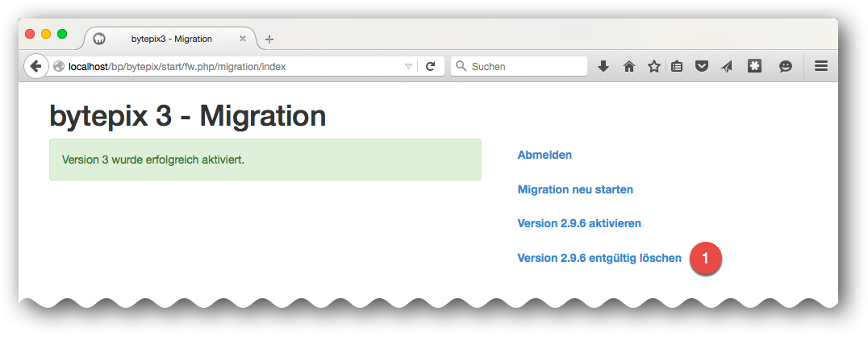Open a new tab with plus button
The height and width of the screenshot is (357, 868).
[x=269, y=39]
